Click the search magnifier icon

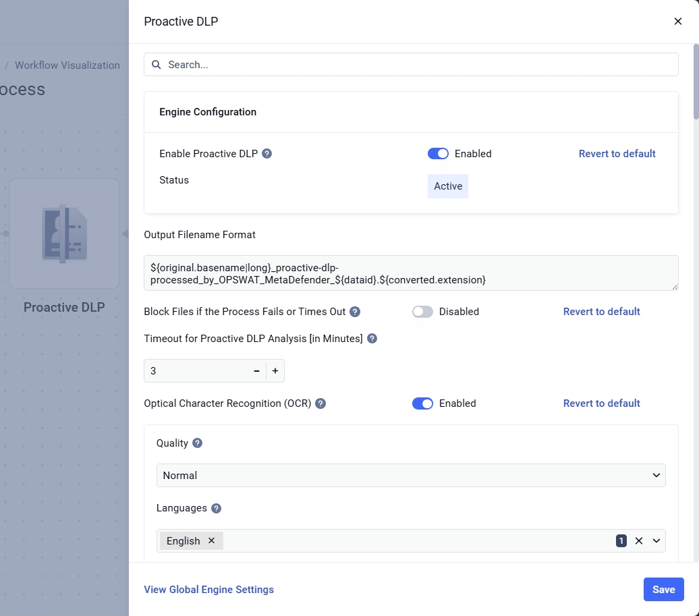tap(156, 65)
